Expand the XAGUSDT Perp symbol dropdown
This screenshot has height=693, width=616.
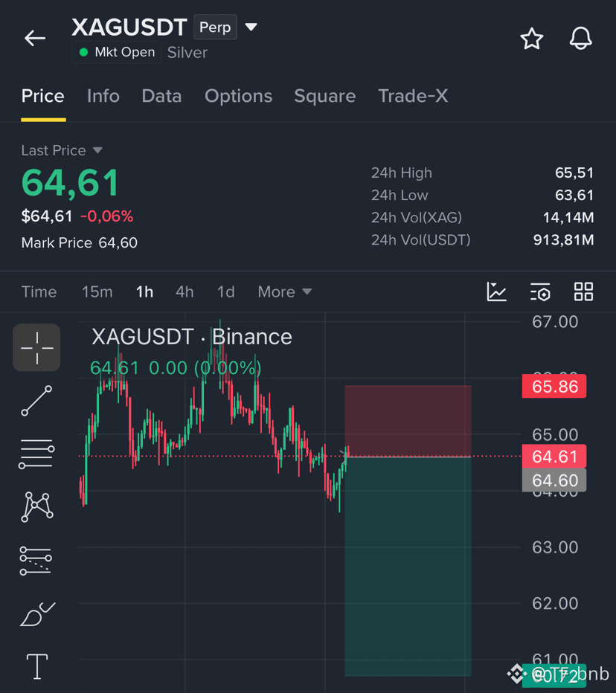click(251, 27)
